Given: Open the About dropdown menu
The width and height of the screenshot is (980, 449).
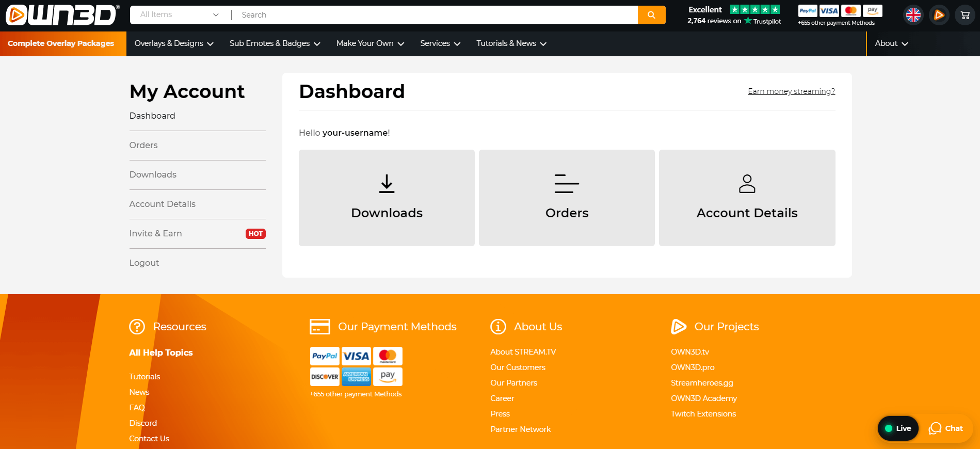Looking at the screenshot, I should tap(891, 43).
